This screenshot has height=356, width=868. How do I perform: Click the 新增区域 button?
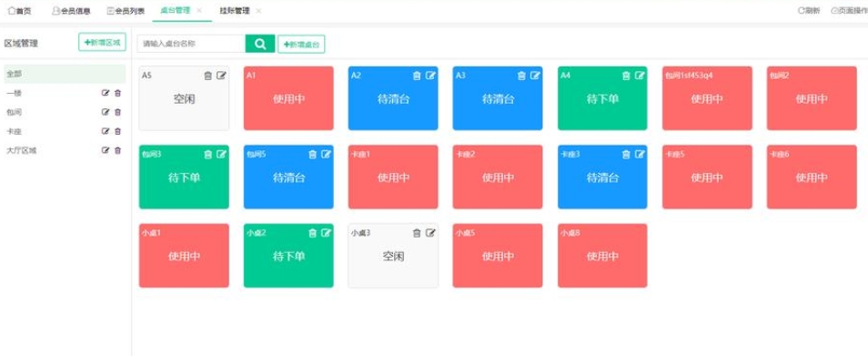coord(103,42)
